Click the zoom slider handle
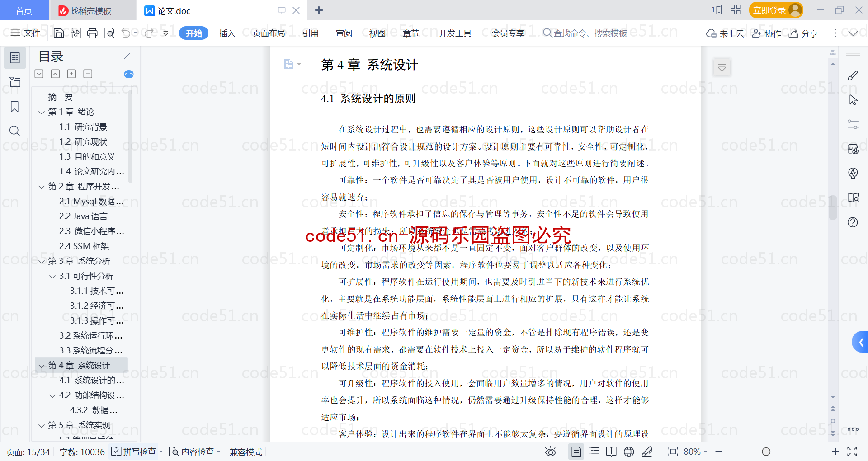The image size is (868, 461). pos(766,452)
